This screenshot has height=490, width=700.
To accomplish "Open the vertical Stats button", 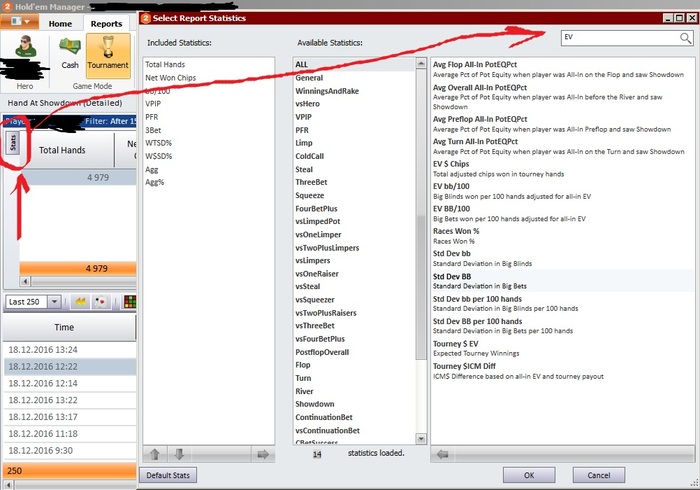I will (13, 142).
